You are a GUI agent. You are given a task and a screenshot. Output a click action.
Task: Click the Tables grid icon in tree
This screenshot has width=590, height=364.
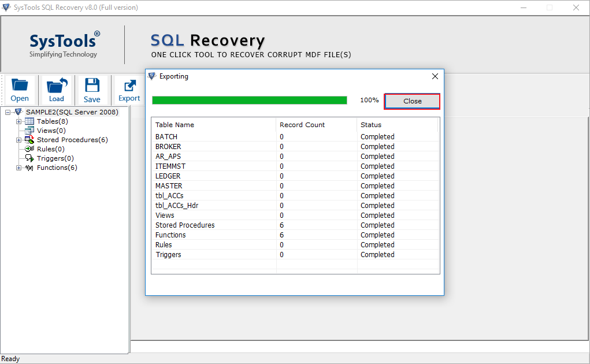(29, 121)
